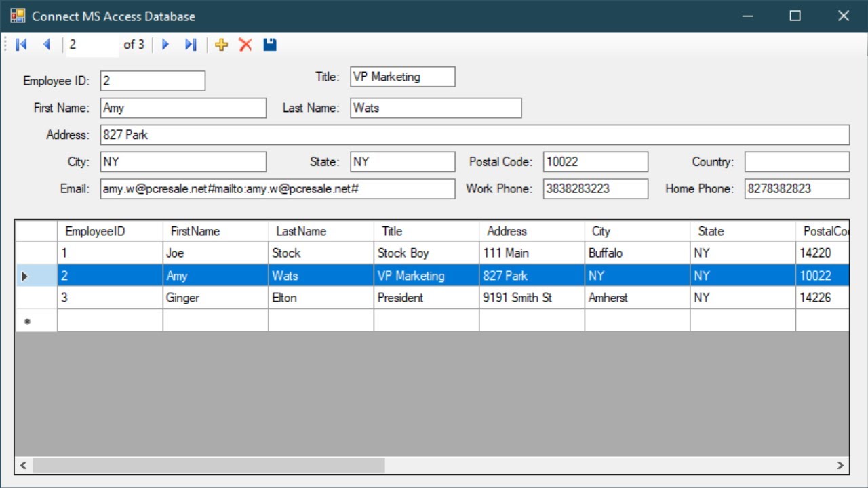This screenshot has height=488, width=868.
Task: Click the Employee ID field
Action: tap(153, 81)
